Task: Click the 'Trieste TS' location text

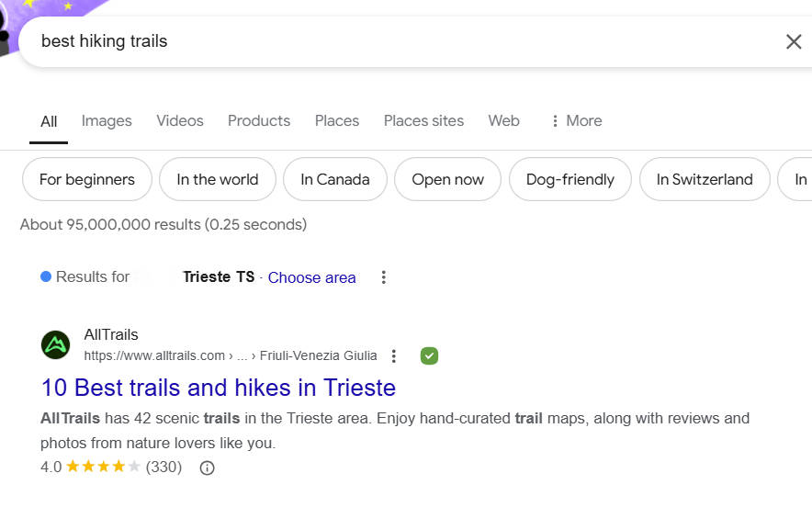Action: (219, 276)
